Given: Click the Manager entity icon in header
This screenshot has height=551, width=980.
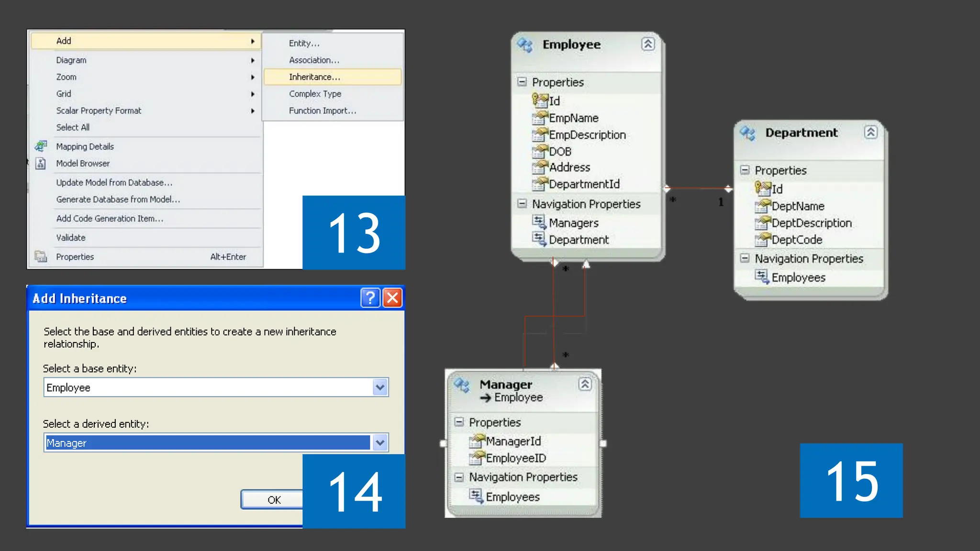Looking at the screenshot, I should click(x=462, y=385).
